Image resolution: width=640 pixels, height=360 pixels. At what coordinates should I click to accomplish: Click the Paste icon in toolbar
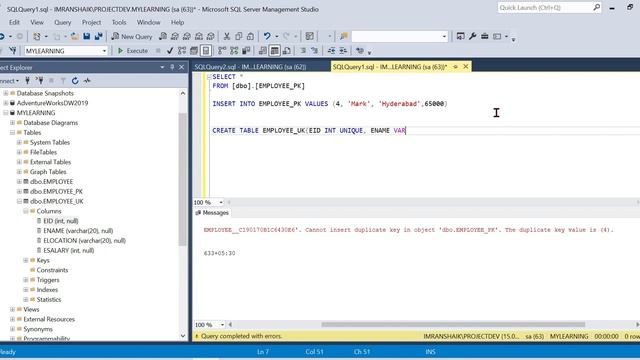[x=250, y=37]
